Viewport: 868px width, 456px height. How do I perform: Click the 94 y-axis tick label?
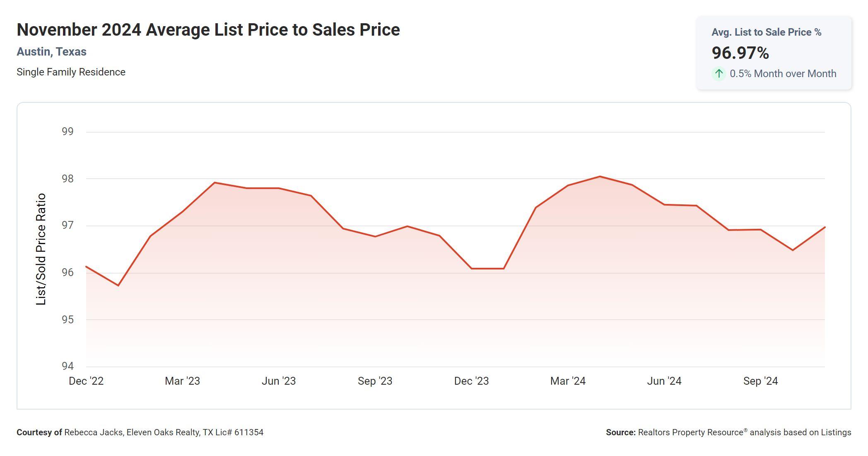click(x=68, y=366)
